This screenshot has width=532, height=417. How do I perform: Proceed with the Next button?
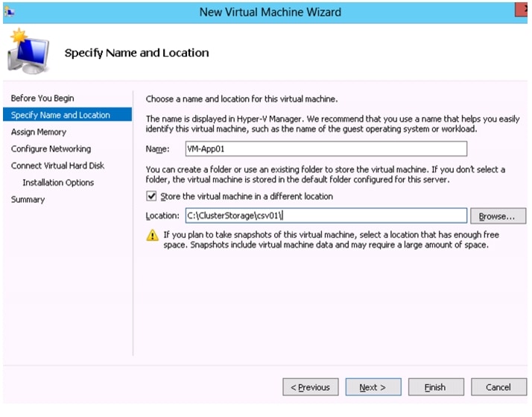pos(373,387)
